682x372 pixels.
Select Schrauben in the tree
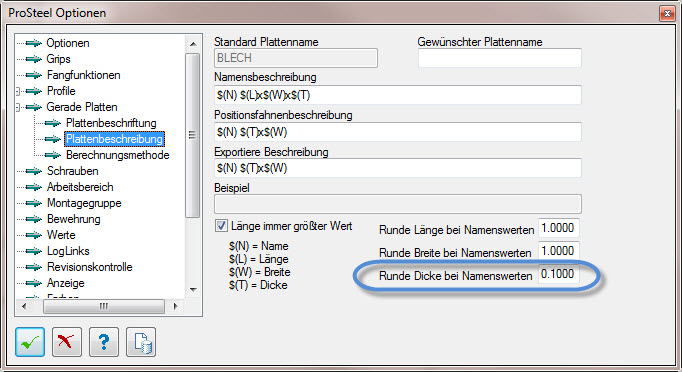tap(73, 171)
